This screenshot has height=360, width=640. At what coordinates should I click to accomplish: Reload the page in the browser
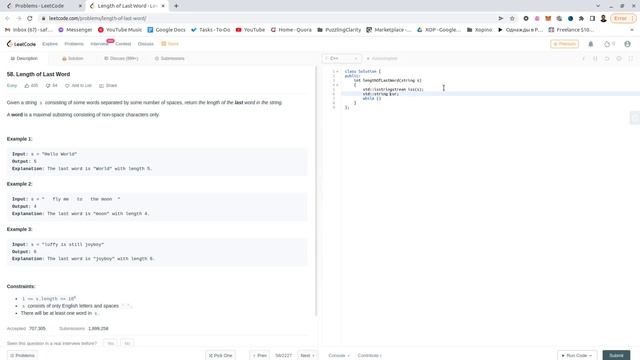pyautogui.click(x=30, y=18)
